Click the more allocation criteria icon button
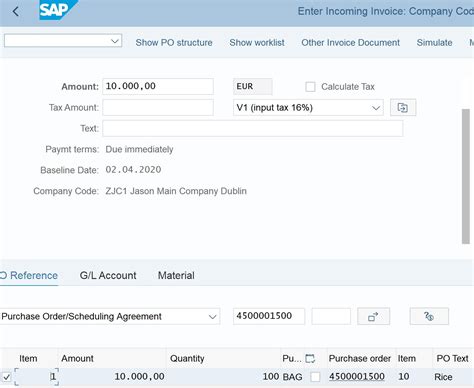Viewport: 474px width, 388px height. coord(373,316)
